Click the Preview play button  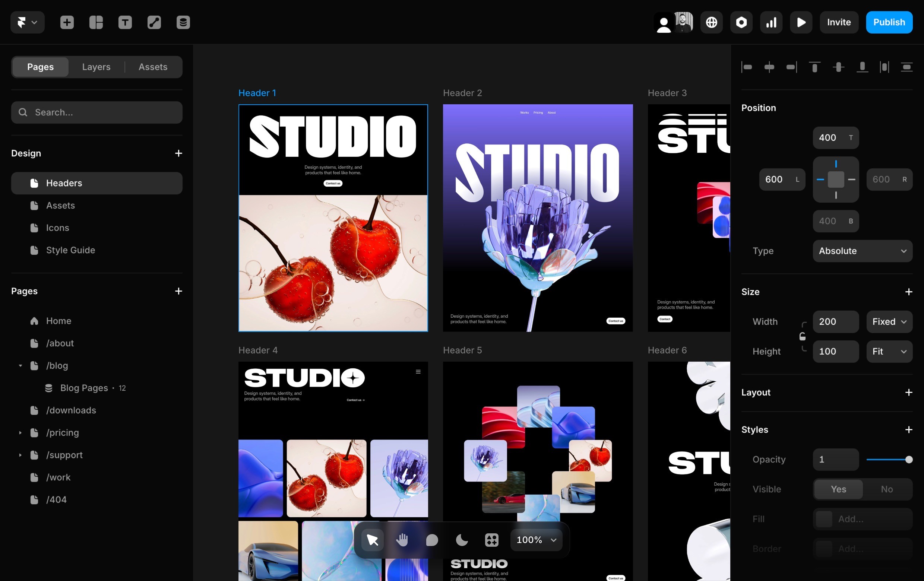[x=801, y=22]
